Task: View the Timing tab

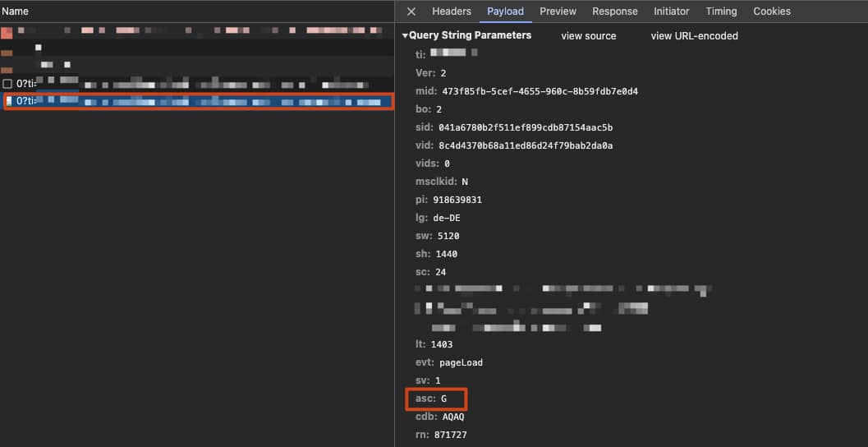Action: click(x=721, y=12)
